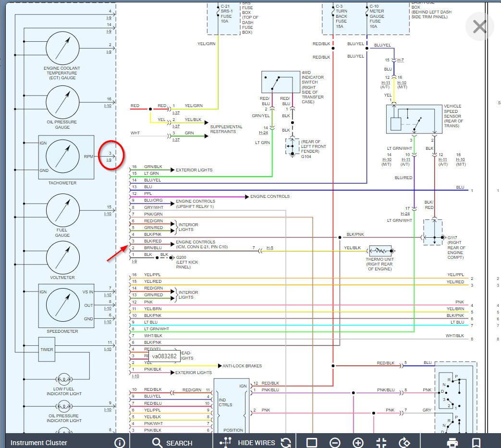Bookmark this wiring diagram
The width and height of the screenshot is (501, 448).
click(476, 442)
